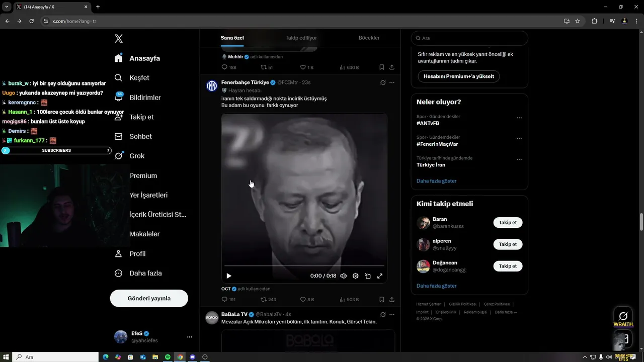Go to Anasayfa in the sidebar
The width and height of the screenshot is (644, 362).
tap(137, 58)
